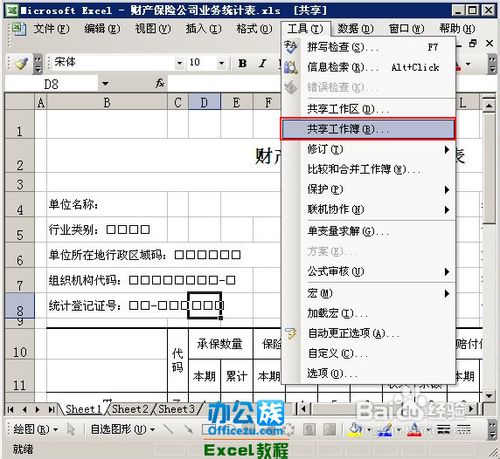Go to the previous sheet with the tab navigation arrow

pyautogui.click(x=24, y=409)
